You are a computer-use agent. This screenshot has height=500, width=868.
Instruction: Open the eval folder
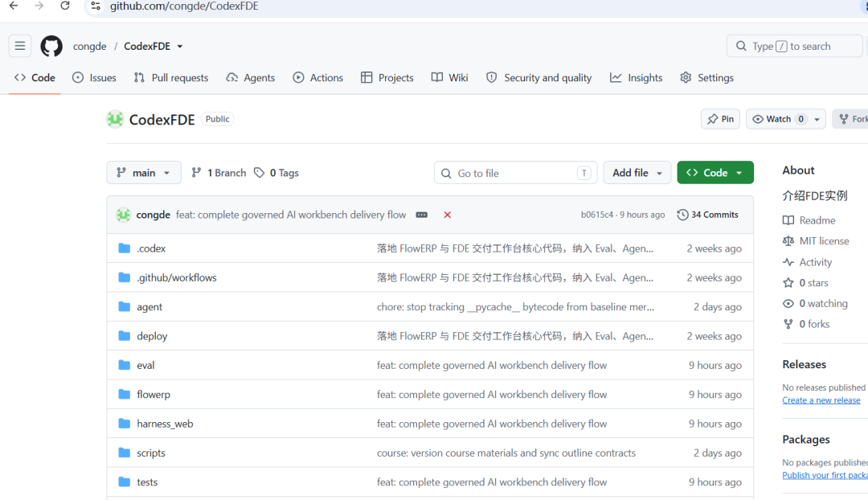(145, 366)
